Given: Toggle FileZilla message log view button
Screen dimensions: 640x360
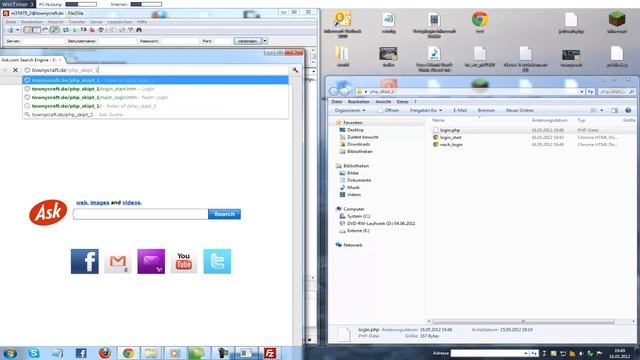Looking at the screenshot, I should (x=27, y=30).
